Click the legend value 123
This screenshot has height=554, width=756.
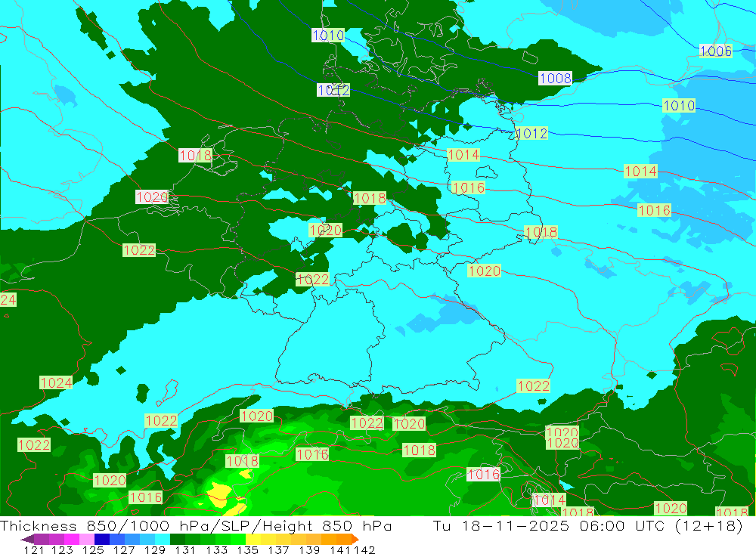[x=62, y=549]
